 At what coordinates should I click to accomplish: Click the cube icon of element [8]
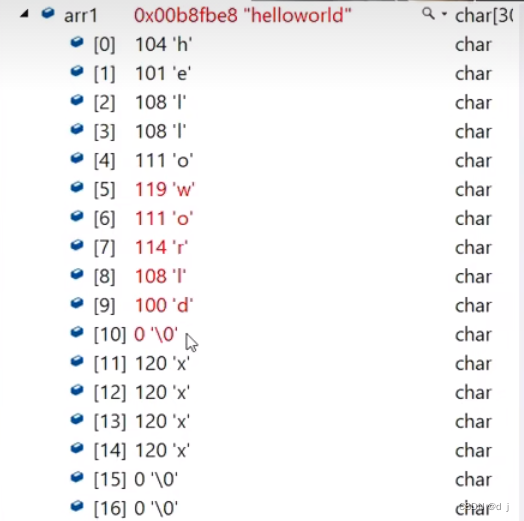coord(77,274)
